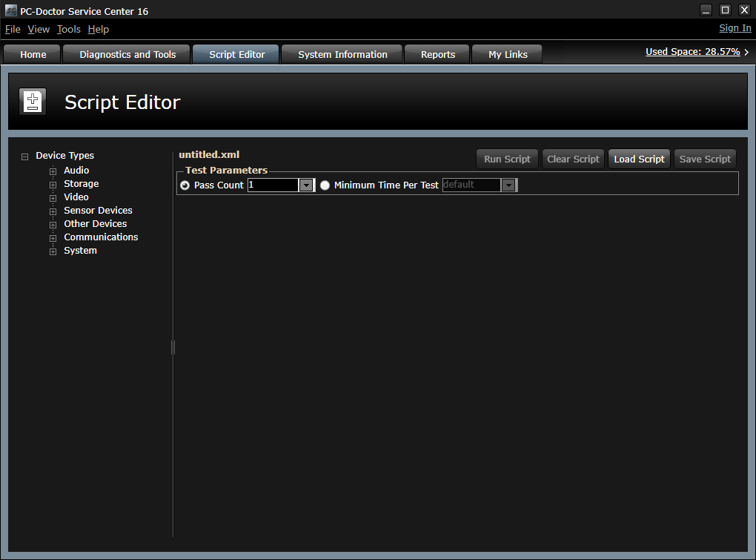This screenshot has width=756, height=560.
Task: Close the PC-Doctor window
Action: point(744,10)
